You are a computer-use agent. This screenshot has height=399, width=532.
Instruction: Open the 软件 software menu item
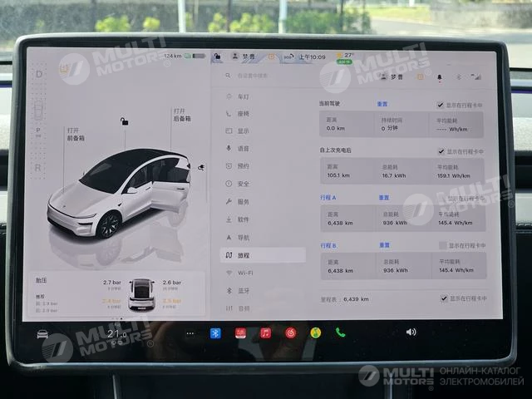[243, 219]
